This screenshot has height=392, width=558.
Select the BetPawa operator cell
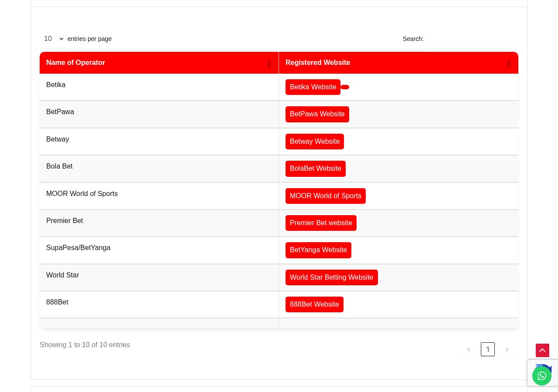point(159,115)
